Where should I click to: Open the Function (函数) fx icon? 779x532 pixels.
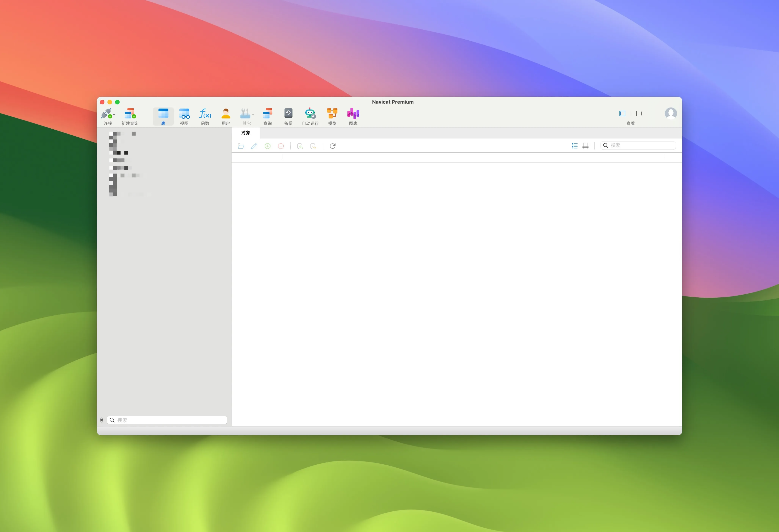click(x=205, y=114)
